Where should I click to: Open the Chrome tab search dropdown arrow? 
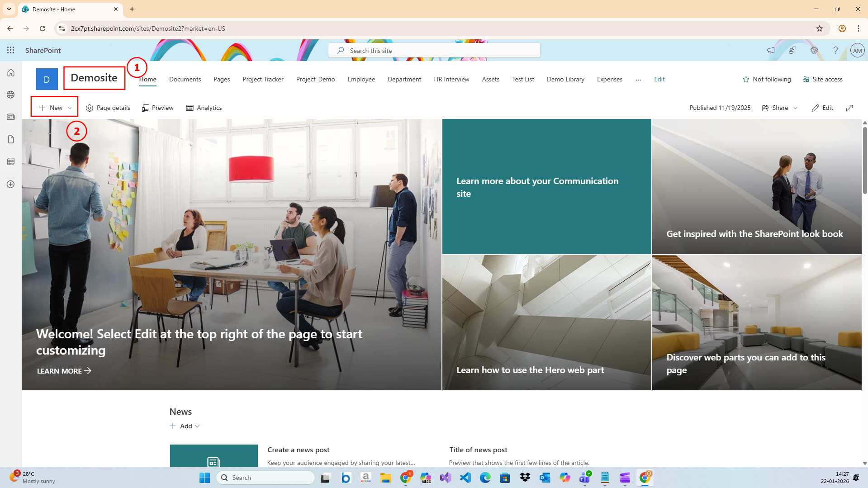click(9, 9)
